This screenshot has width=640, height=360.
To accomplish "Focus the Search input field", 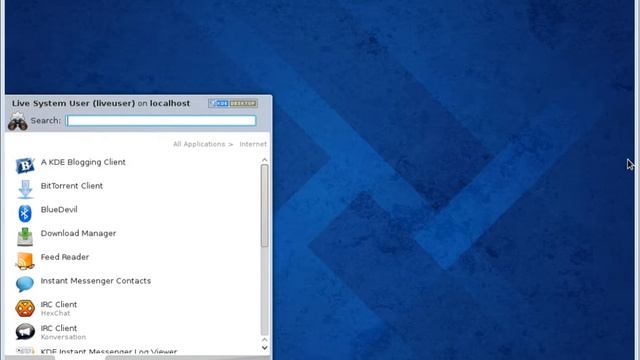I will [161, 120].
